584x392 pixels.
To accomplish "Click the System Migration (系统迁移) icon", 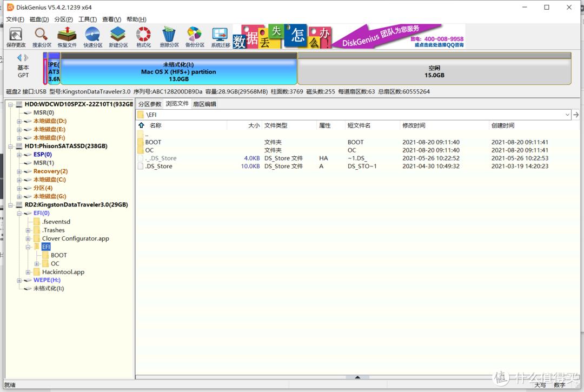I will (x=220, y=37).
